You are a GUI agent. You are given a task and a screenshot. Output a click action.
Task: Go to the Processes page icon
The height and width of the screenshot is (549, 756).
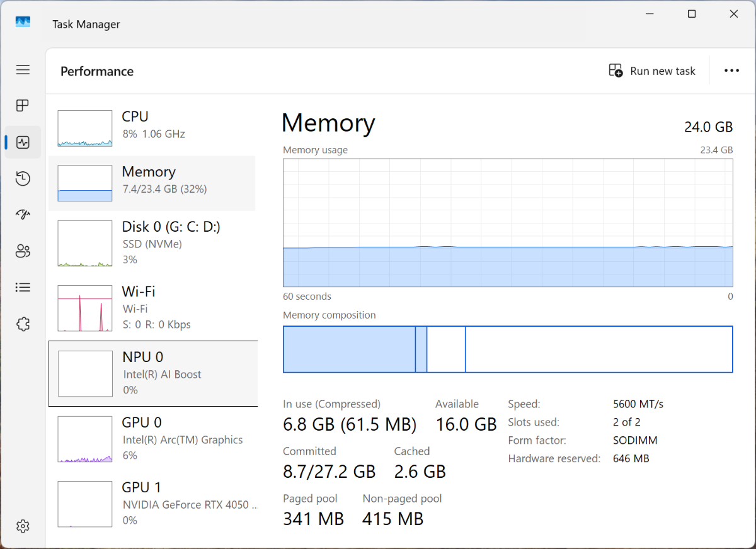coord(23,106)
